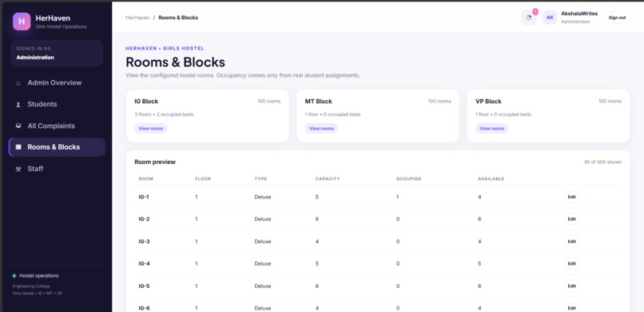
Task: Click '3 floors • 2 occupied beds' text
Action: [x=164, y=114]
